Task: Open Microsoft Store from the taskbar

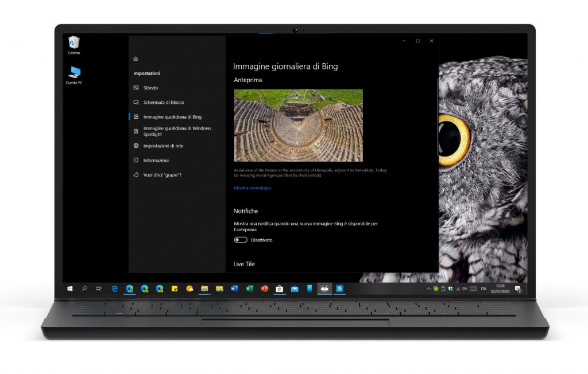Action: pyautogui.click(x=280, y=289)
